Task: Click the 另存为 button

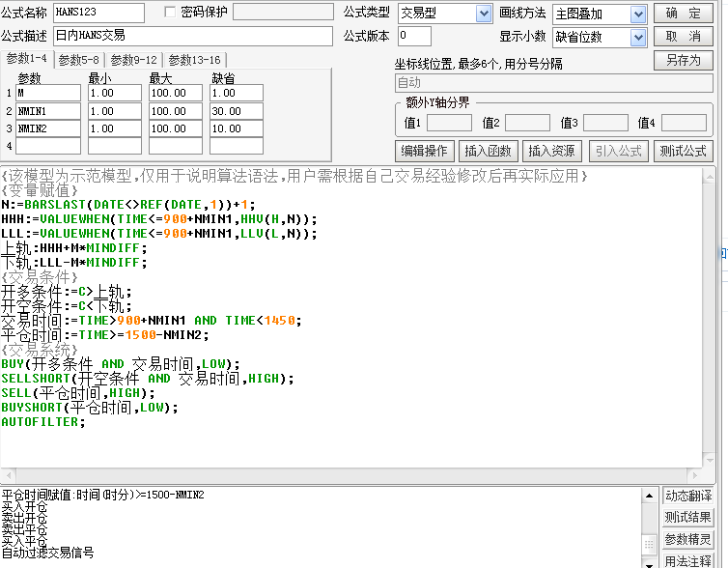Action: coord(684,60)
